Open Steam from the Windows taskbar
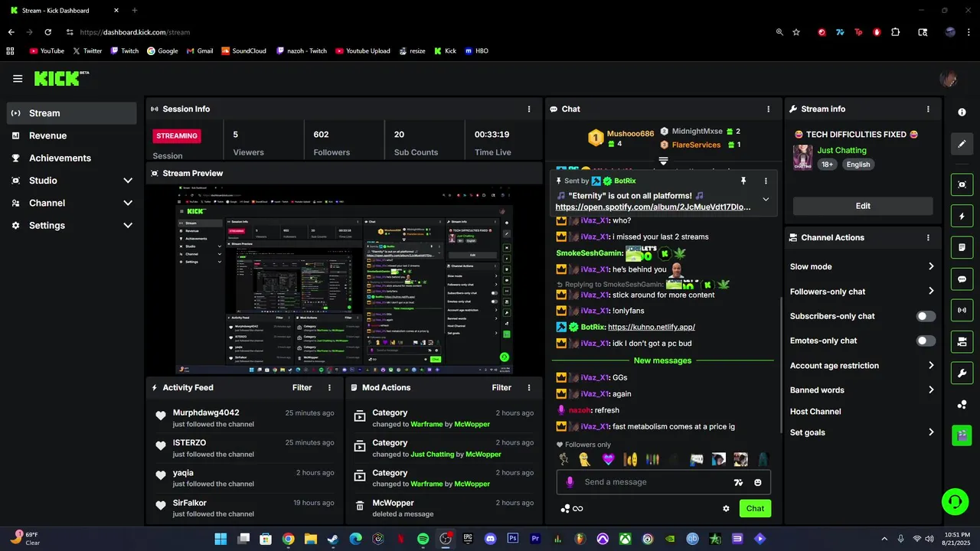 pyautogui.click(x=333, y=539)
